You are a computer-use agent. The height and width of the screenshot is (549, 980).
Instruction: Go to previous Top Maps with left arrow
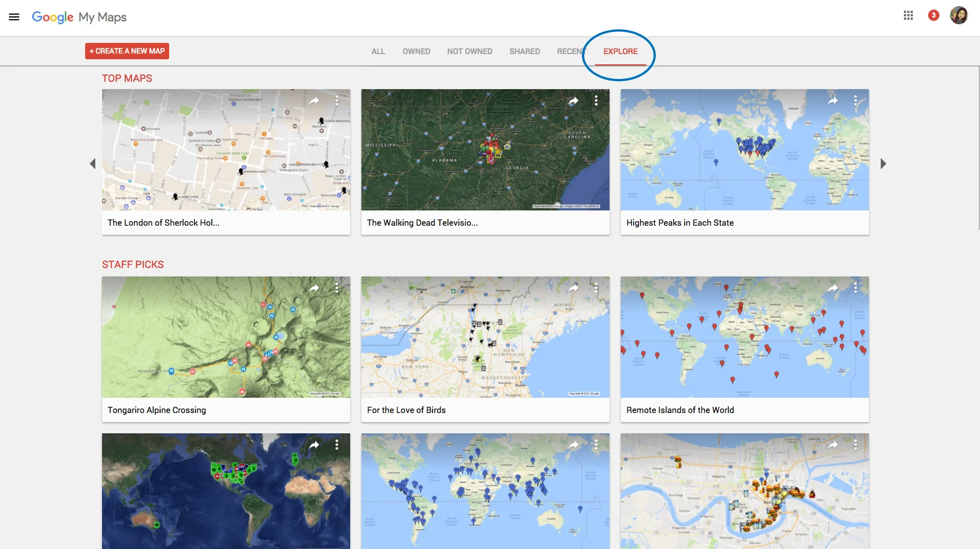tap(92, 164)
